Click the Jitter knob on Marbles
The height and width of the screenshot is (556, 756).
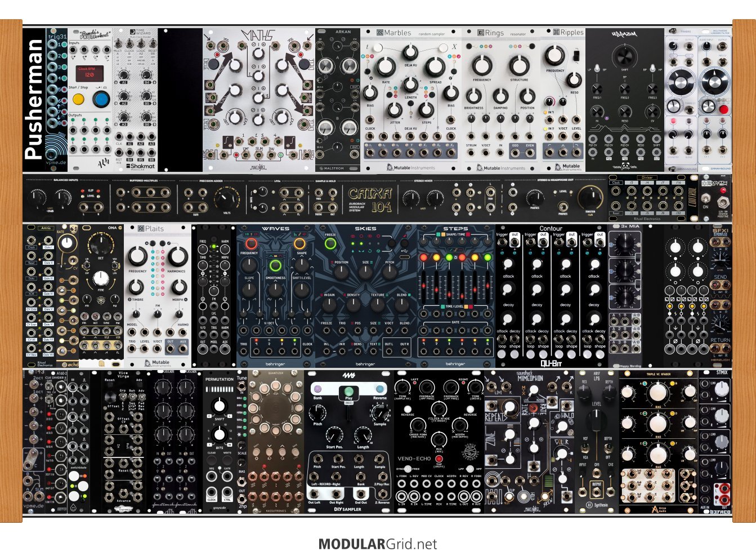(x=395, y=109)
